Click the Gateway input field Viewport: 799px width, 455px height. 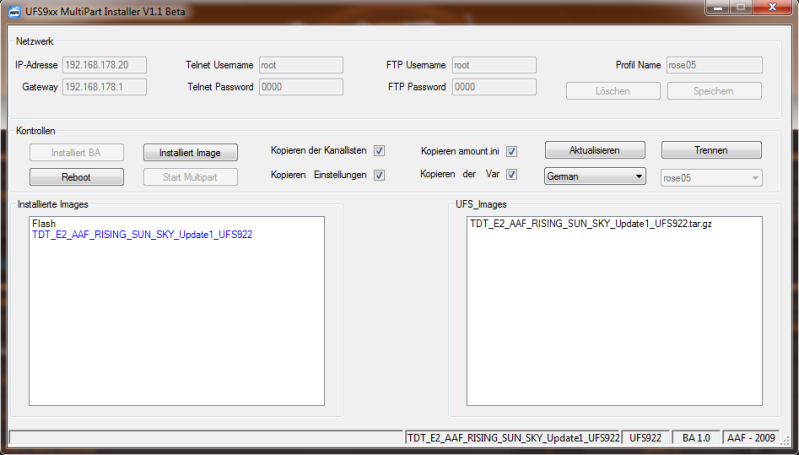pyautogui.click(x=104, y=87)
